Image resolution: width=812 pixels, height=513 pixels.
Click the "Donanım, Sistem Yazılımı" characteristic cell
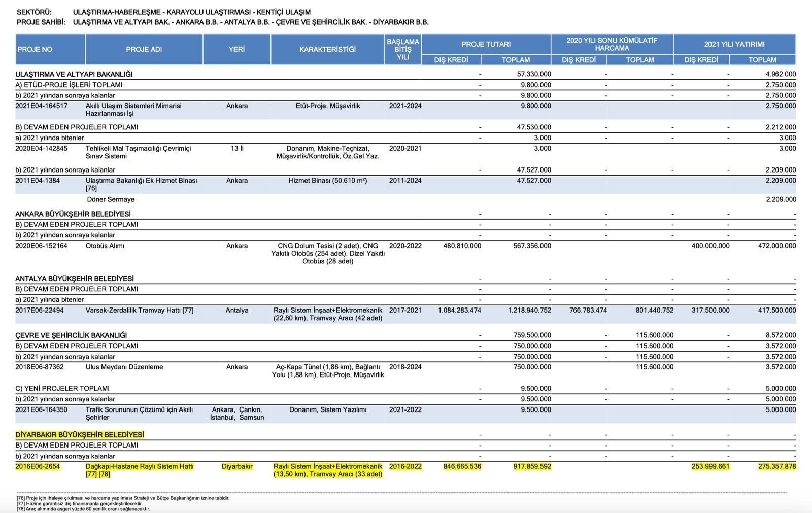pyautogui.click(x=328, y=410)
